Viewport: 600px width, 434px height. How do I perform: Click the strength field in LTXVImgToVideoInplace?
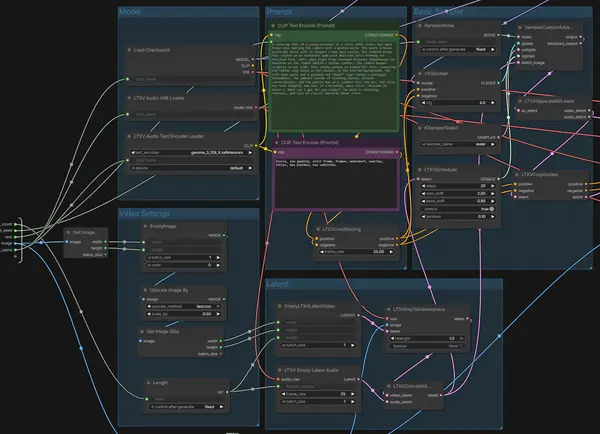426,338
